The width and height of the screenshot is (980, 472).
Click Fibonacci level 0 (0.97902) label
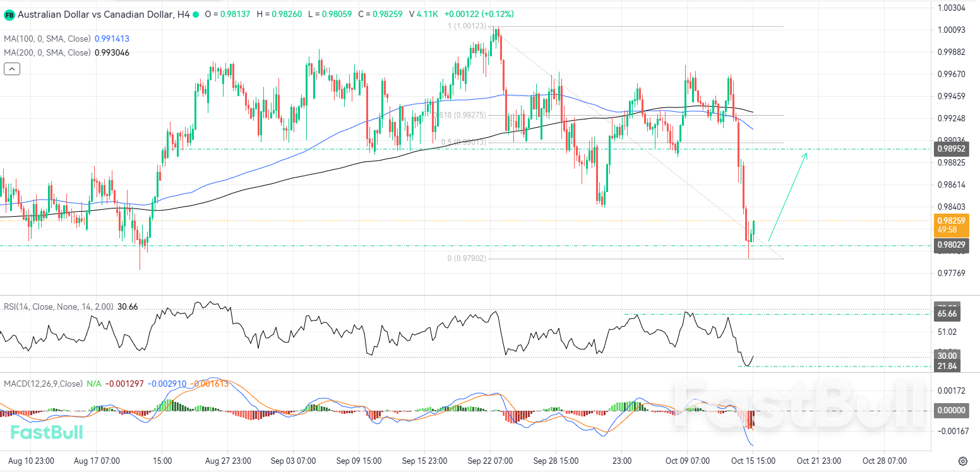pos(467,258)
